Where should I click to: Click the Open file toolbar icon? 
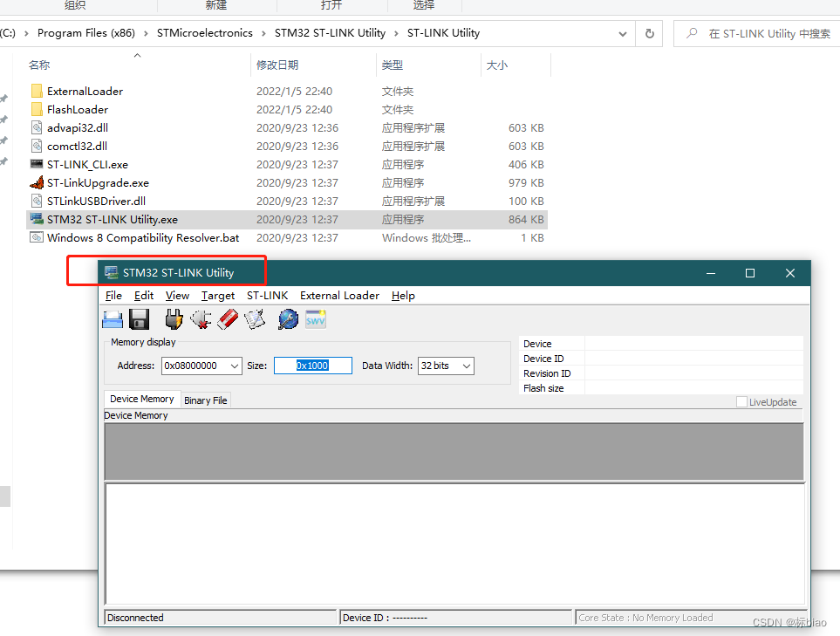(113, 320)
